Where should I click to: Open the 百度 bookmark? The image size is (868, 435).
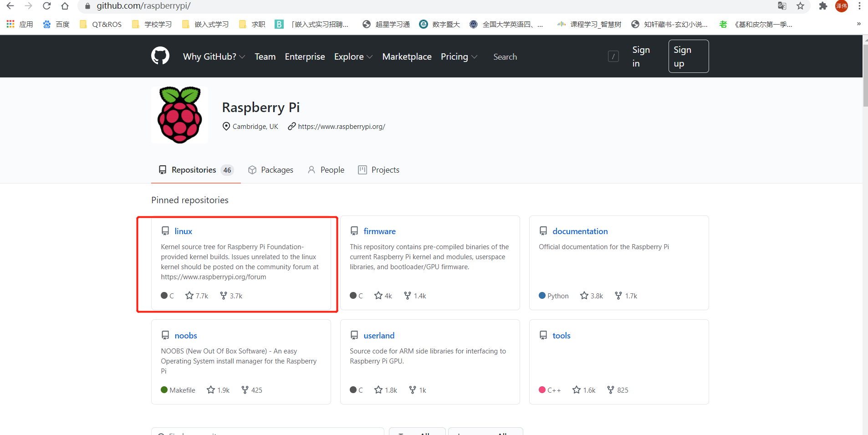[x=56, y=24]
